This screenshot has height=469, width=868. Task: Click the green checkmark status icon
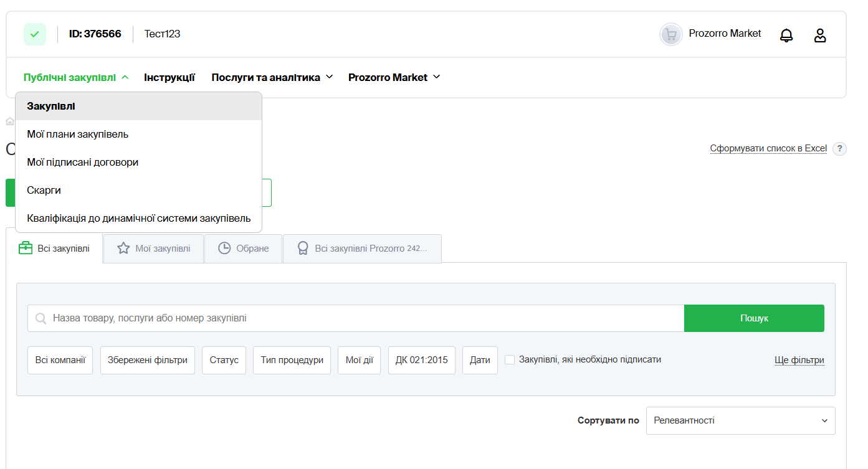pos(35,34)
